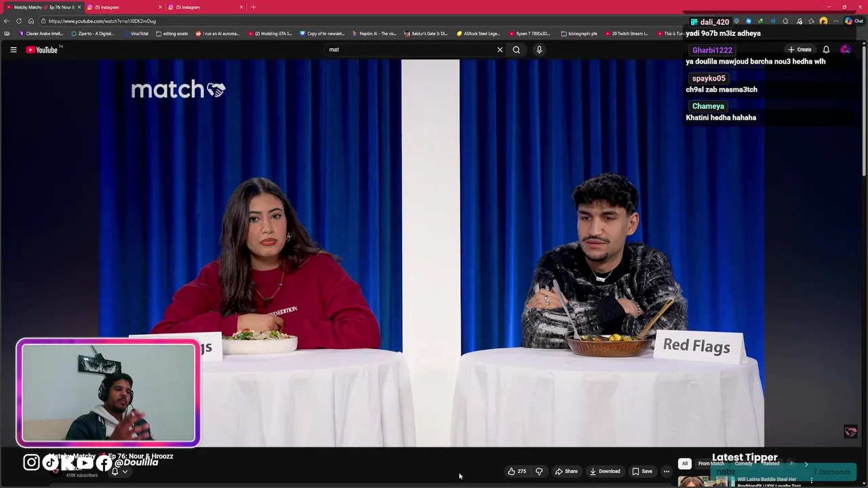This screenshot has width=868, height=488.
Task: Open browser favorites star icon
Action: coord(811,21)
